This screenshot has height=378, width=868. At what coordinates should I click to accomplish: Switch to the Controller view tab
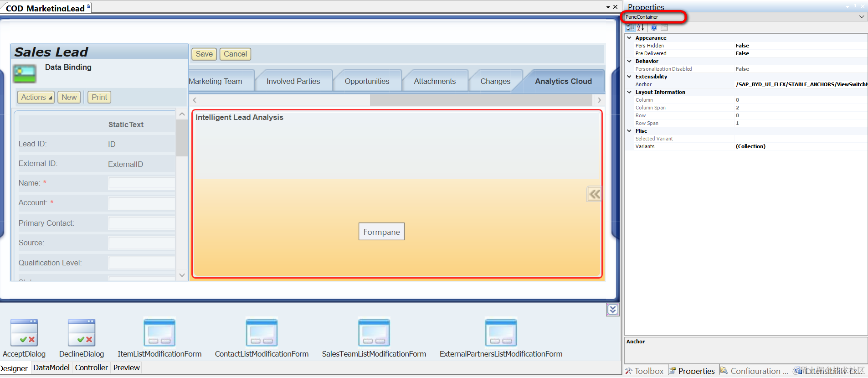pos(92,368)
